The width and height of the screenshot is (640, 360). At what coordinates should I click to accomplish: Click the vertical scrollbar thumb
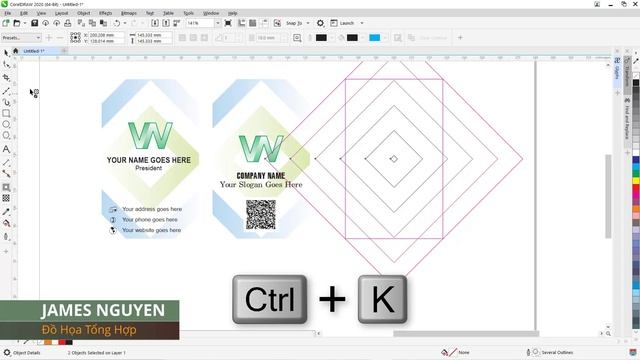608,196
